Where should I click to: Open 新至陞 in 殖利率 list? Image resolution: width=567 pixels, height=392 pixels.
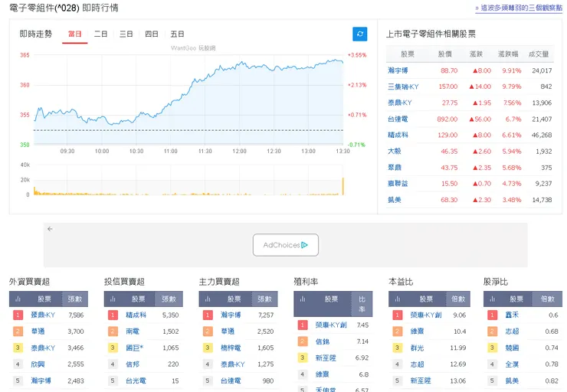[326, 358]
